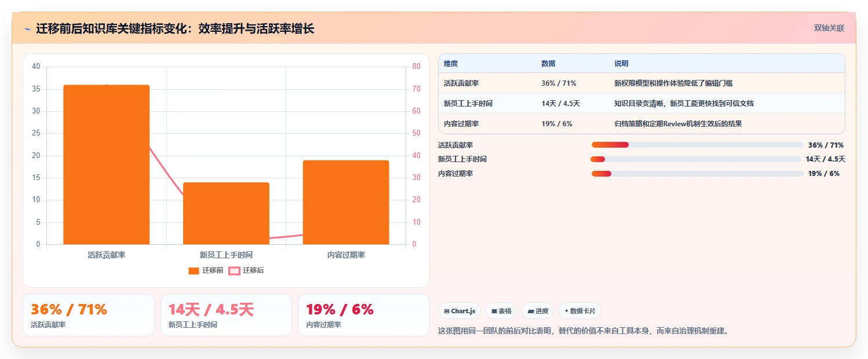
Task: Toggle the 迁移前 legend entry
Action: tap(206, 270)
